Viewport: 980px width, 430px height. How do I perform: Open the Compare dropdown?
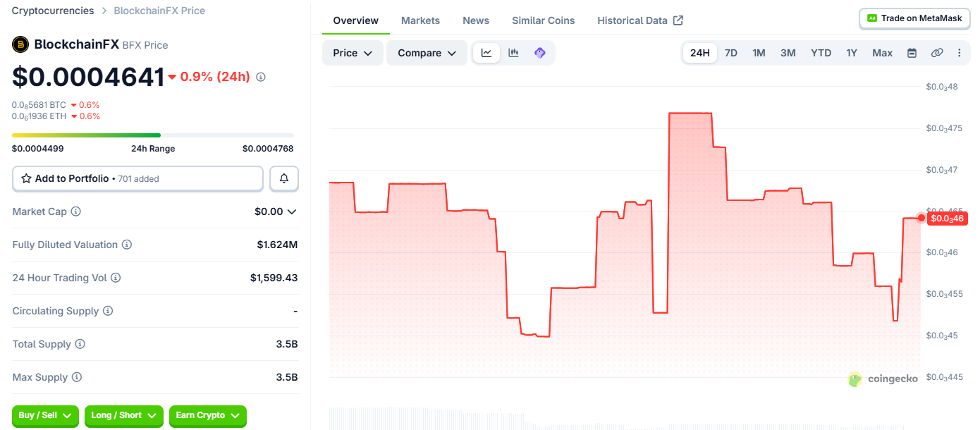pos(427,53)
